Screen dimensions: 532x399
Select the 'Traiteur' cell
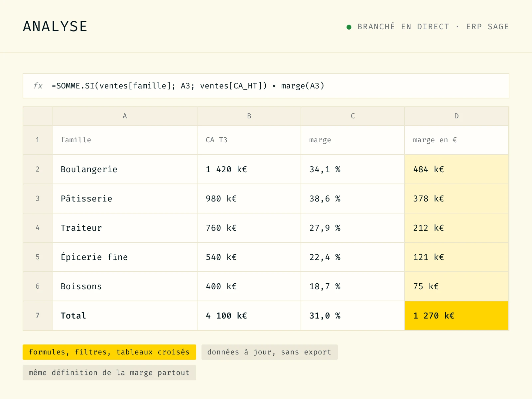tap(125, 228)
